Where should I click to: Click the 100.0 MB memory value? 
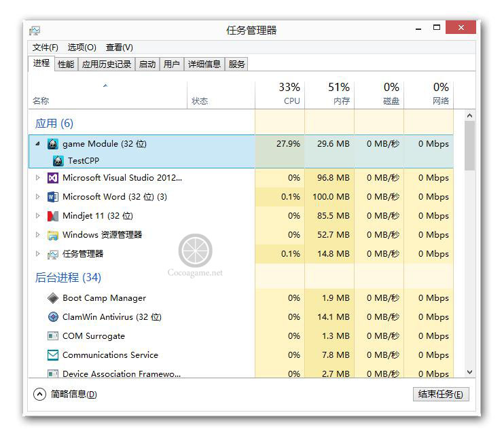(x=331, y=197)
